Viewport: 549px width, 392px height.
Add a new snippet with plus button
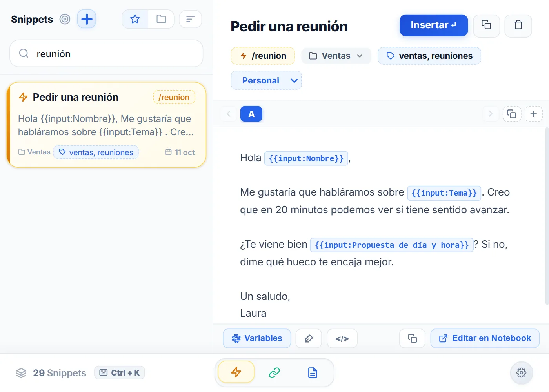(x=87, y=19)
